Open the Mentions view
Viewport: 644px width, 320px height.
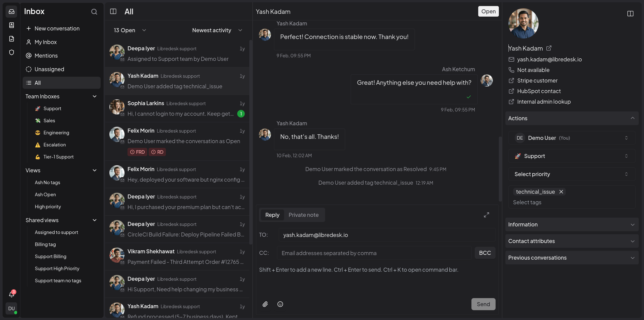[46, 56]
